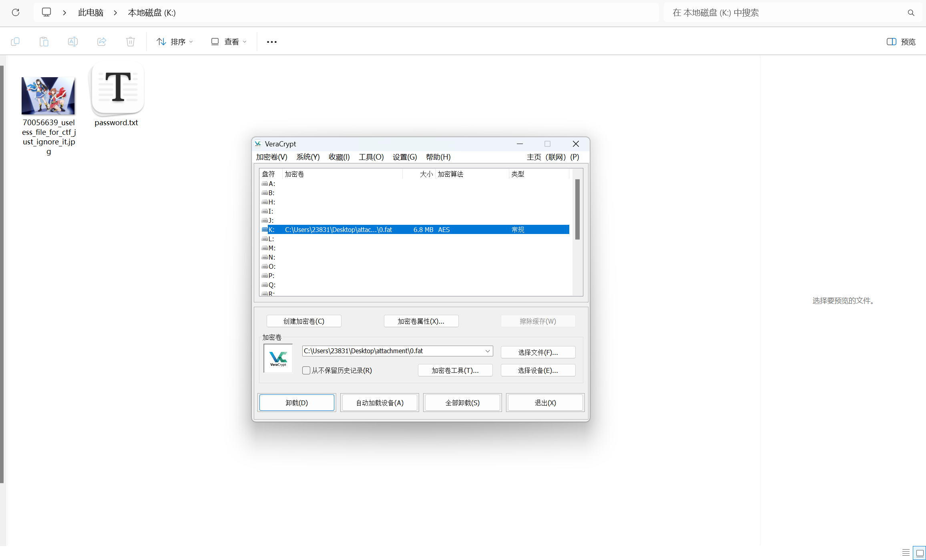
Task: Click the 加密卷属性(X)... button
Action: coord(421,321)
